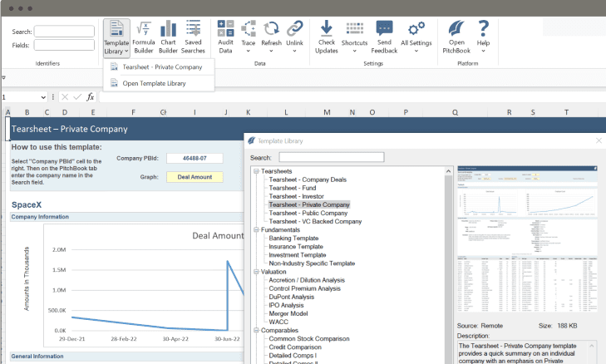Launch Open PitchBook platform button

(456, 37)
